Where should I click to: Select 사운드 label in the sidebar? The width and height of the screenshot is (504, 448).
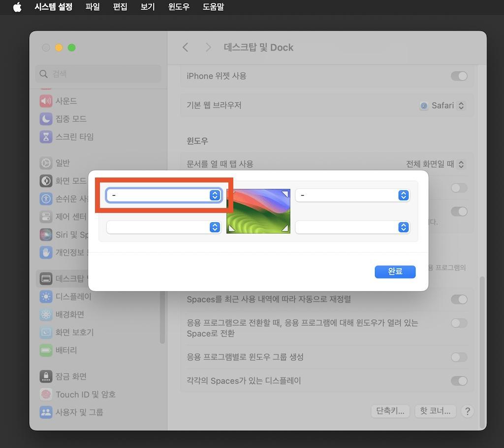[x=66, y=101]
